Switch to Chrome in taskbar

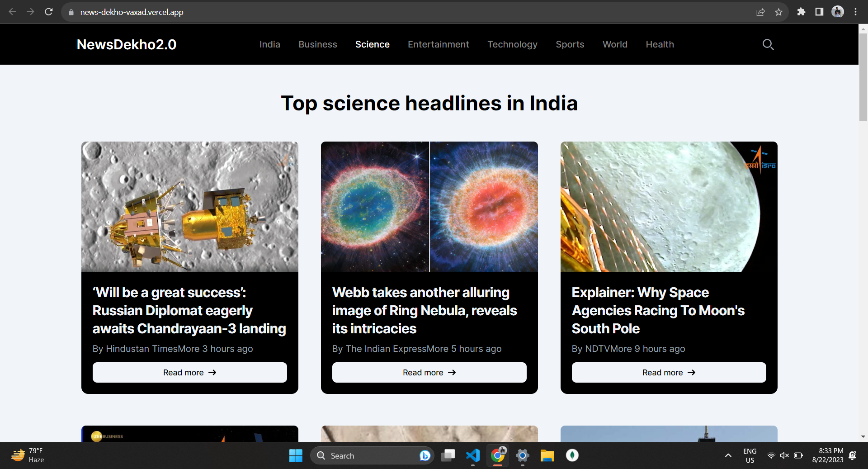[498, 455]
